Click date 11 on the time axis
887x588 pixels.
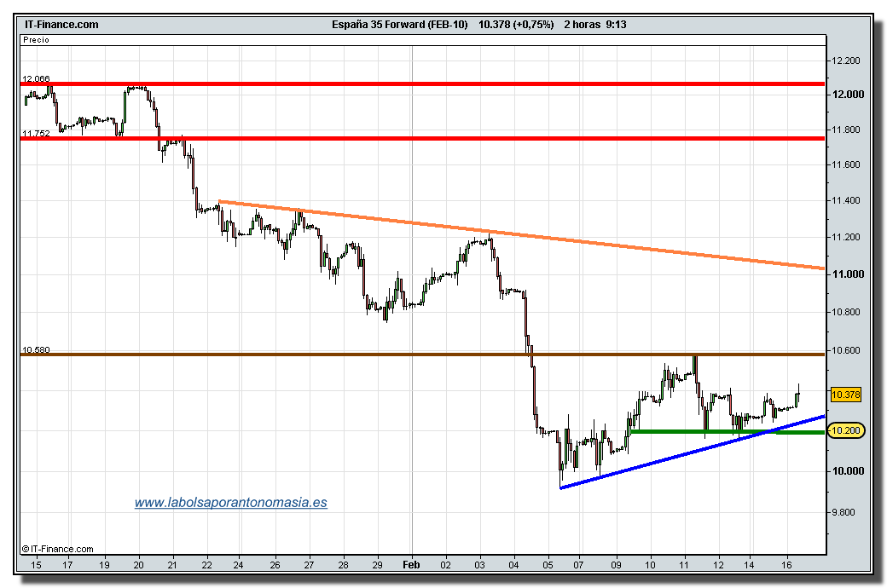tap(685, 564)
